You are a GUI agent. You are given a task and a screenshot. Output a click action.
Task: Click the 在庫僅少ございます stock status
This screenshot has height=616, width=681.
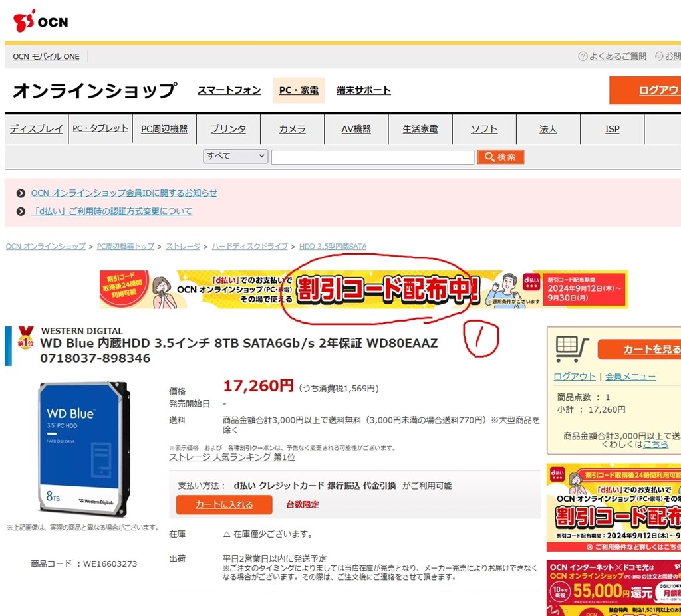[268, 534]
